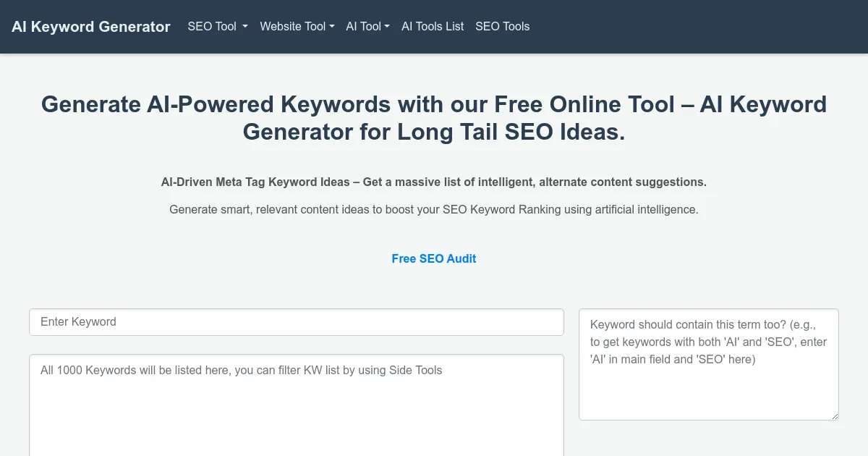Click the resize grip on the term textarea
Viewport: 868px width, 456px height.
(x=835, y=416)
